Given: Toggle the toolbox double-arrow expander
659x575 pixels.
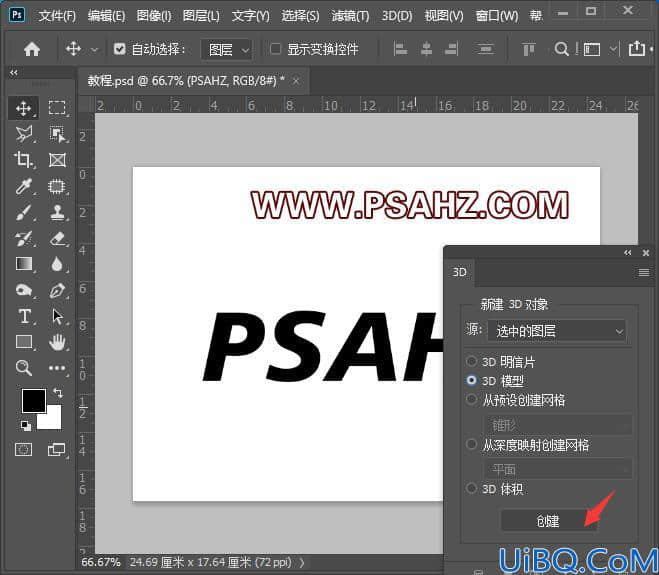Looking at the screenshot, I should pos(14,73).
